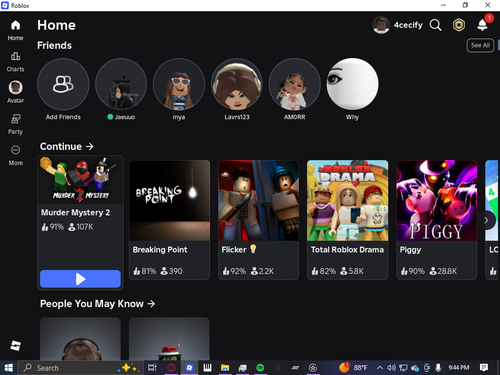Open People You May Know link

97,304
